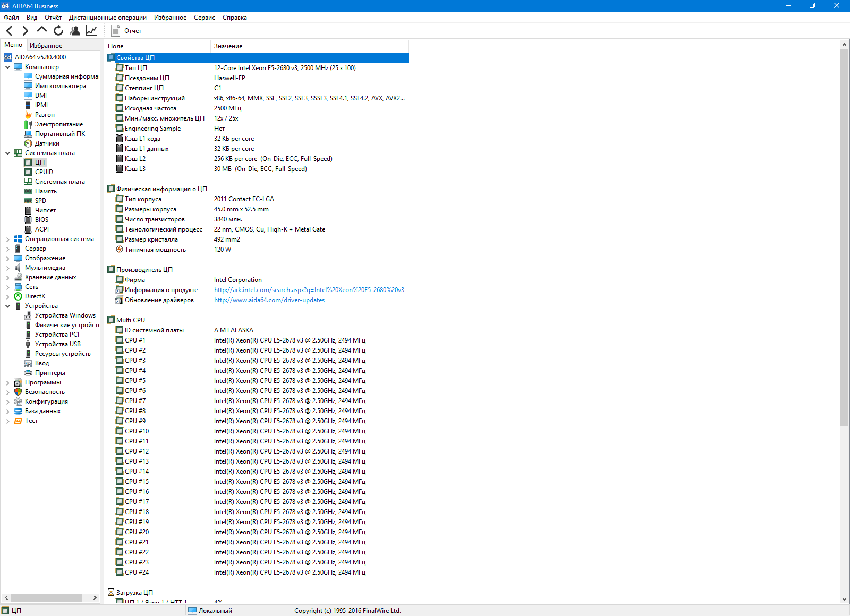Image resolution: width=850 pixels, height=616 pixels.
Task: Select the Тип ЦП field row
Action: tap(257, 68)
